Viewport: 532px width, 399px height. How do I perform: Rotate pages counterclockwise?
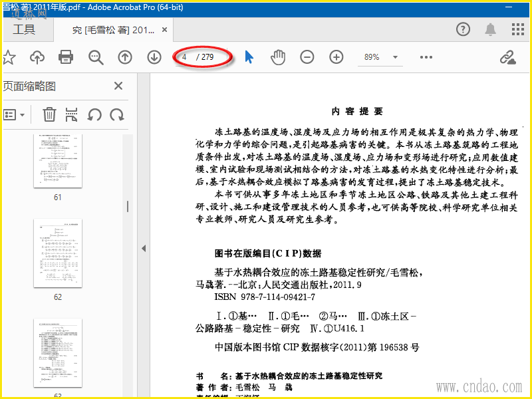click(94, 115)
